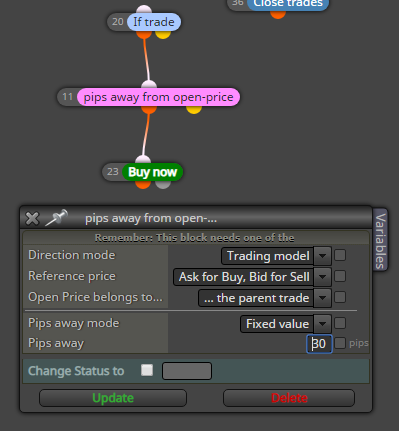Select the 'pips away from open-price' block
Image resolution: width=399 pixels, height=431 pixels.
pyautogui.click(x=158, y=97)
